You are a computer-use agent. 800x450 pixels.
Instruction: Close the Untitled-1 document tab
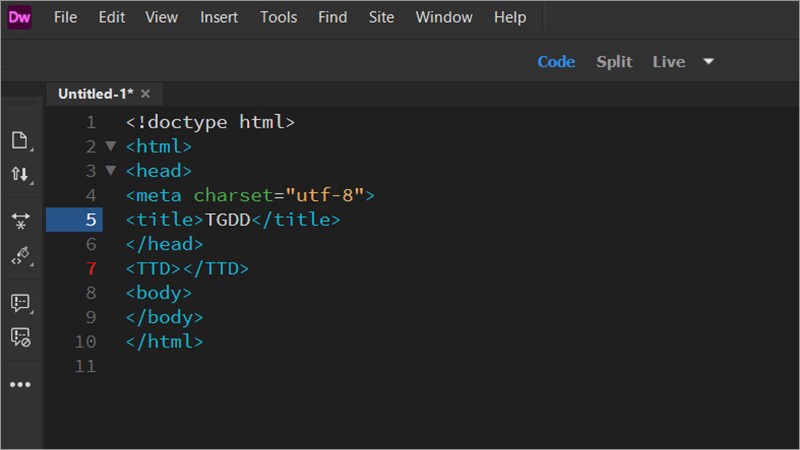pos(145,94)
